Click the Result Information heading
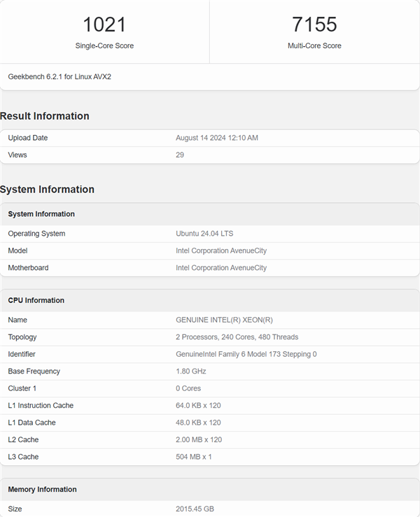The height and width of the screenshot is (517, 420). click(45, 116)
